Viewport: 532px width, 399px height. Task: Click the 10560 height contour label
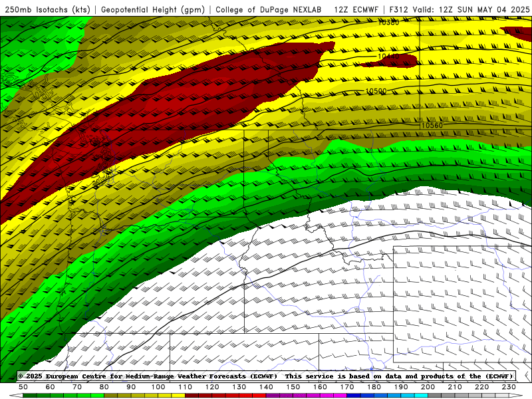432,126
